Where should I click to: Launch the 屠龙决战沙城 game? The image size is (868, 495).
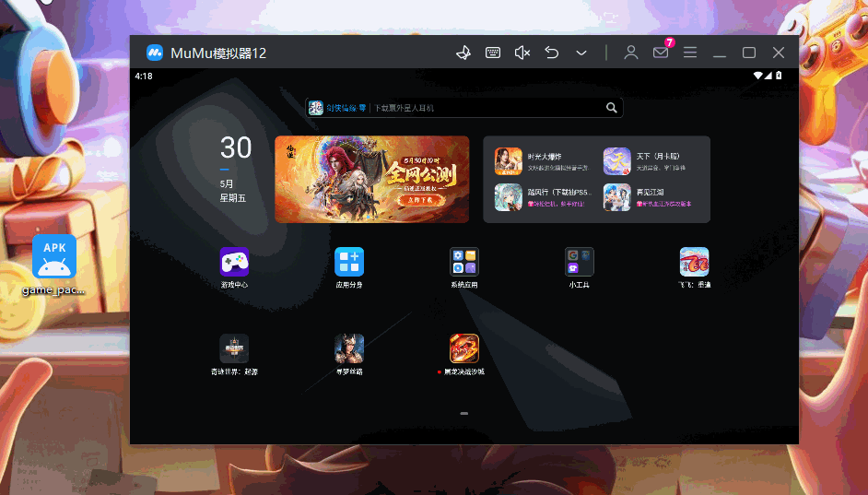pos(463,348)
